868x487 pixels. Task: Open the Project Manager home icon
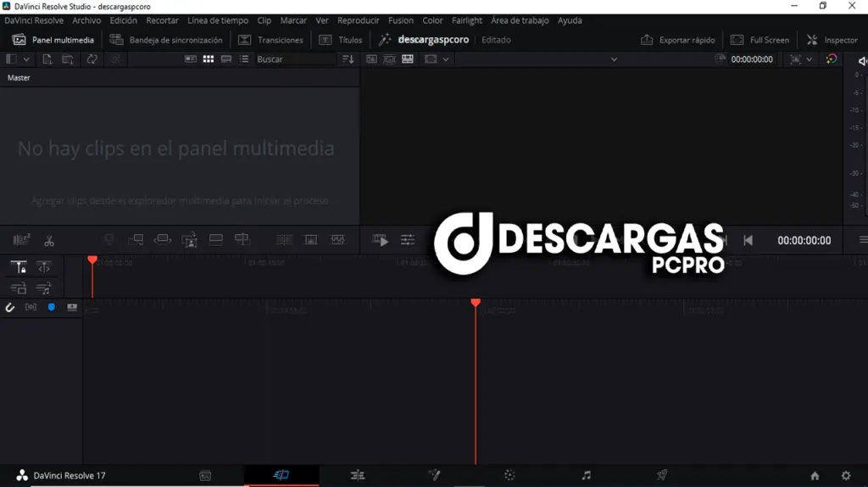tap(815, 475)
